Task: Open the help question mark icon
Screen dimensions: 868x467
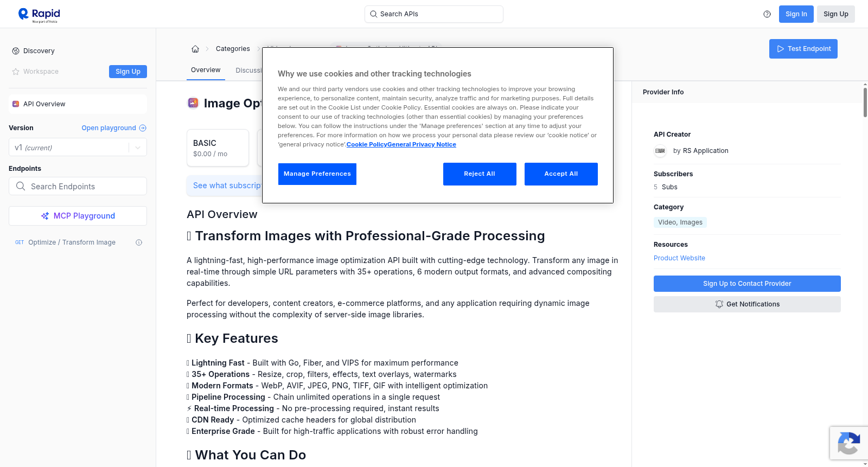Action: (767, 14)
